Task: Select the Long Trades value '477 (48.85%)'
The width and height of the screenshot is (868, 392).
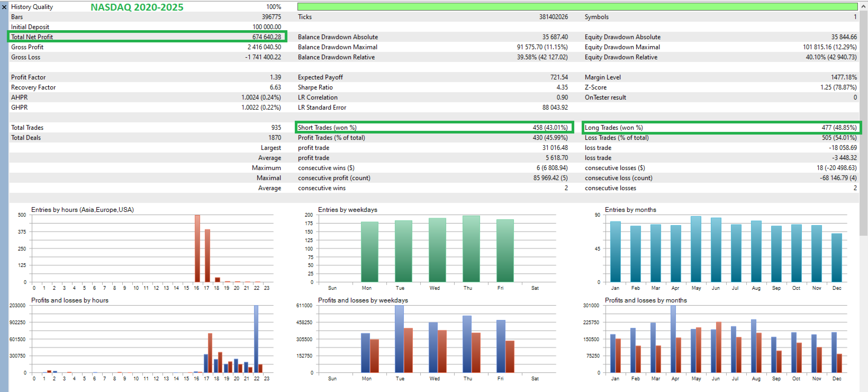Action: coord(839,128)
